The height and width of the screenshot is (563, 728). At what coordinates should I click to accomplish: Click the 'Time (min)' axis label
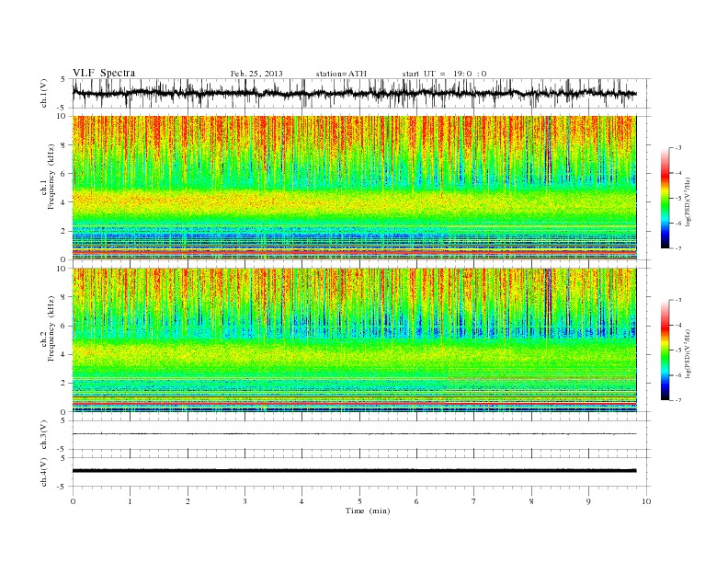click(368, 511)
